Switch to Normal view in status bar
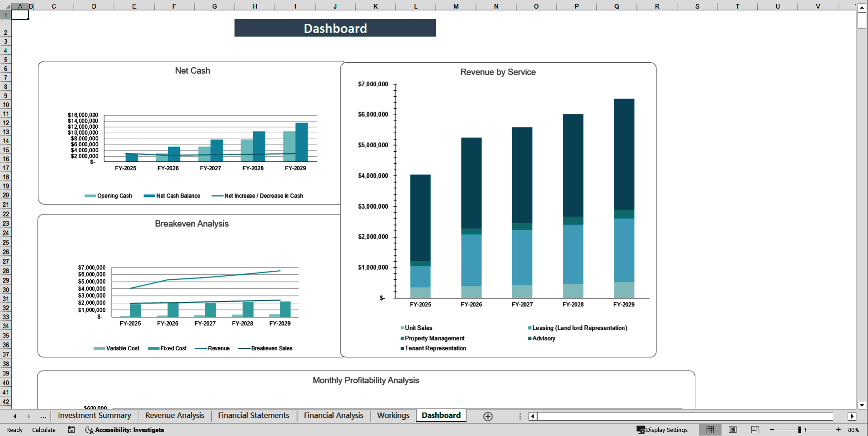This screenshot has height=436, width=868. [710, 430]
